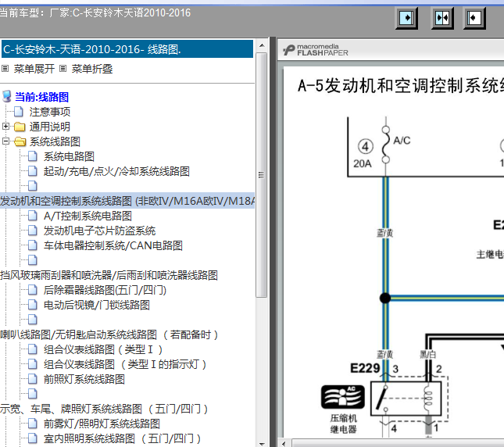Click the A-5发动机和空调控制系统 diagram title

(401, 86)
